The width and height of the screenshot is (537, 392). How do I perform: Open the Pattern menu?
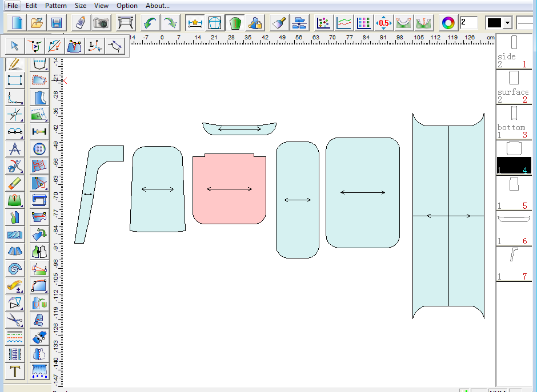[56, 6]
